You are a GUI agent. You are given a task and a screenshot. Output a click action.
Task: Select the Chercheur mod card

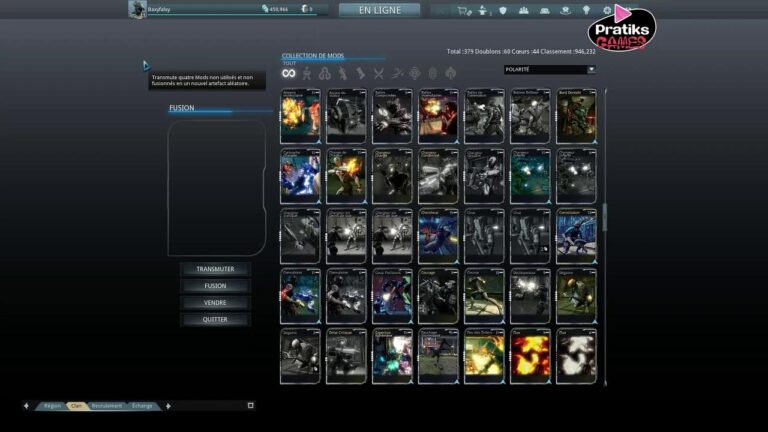(x=438, y=237)
